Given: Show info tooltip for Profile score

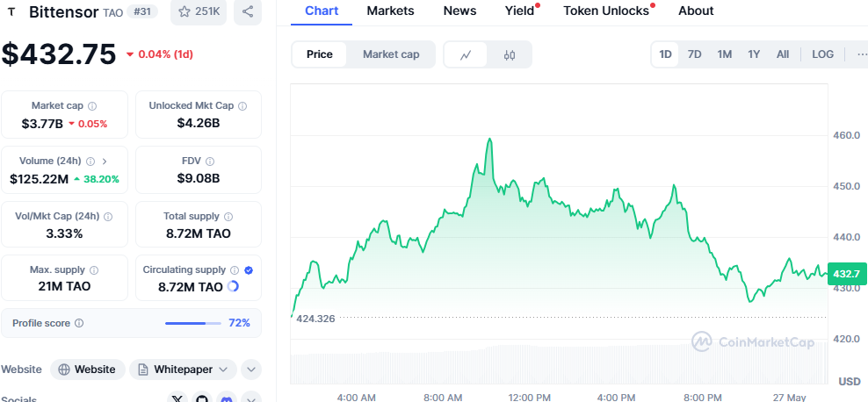Looking at the screenshot, I should (x=79, y=323).
